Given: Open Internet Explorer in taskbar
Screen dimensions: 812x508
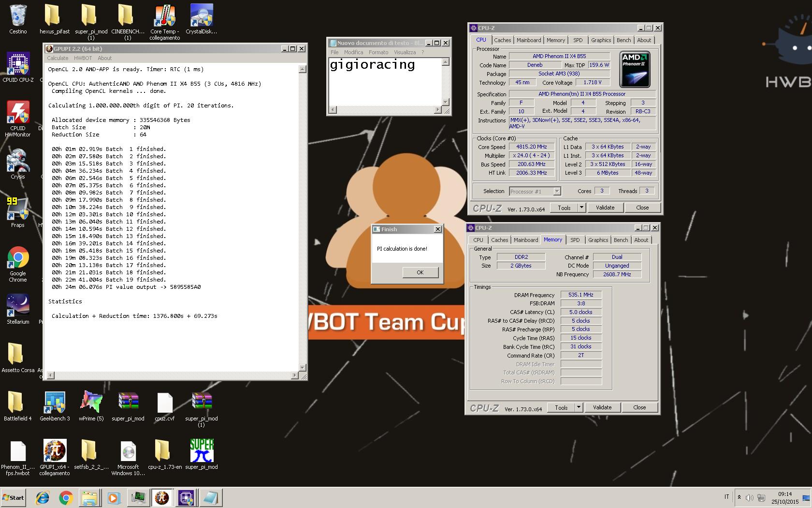Looking at the screenshot, I should [43, 497].
